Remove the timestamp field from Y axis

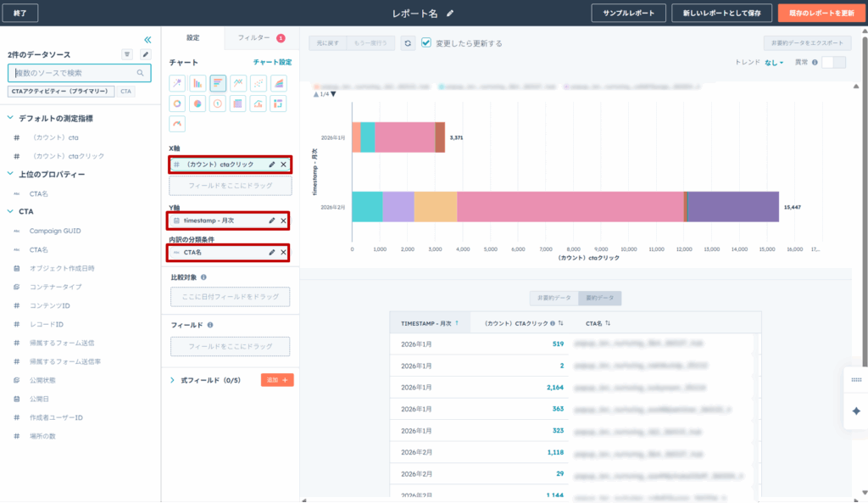point(284,221)
